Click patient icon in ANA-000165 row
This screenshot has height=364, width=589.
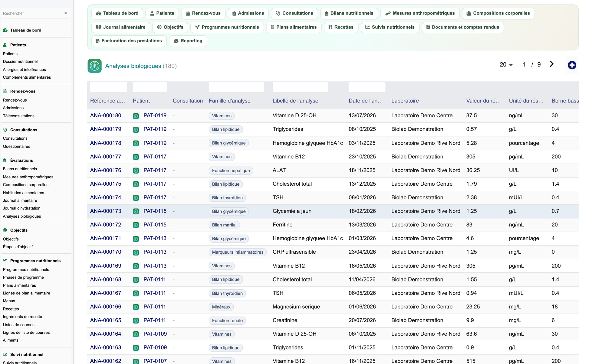coord(136,320)
